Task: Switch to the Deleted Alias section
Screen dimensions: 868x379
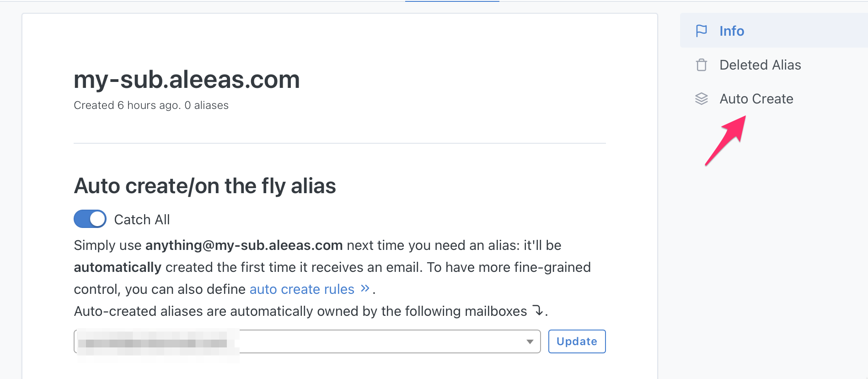Action: (774, 65)
